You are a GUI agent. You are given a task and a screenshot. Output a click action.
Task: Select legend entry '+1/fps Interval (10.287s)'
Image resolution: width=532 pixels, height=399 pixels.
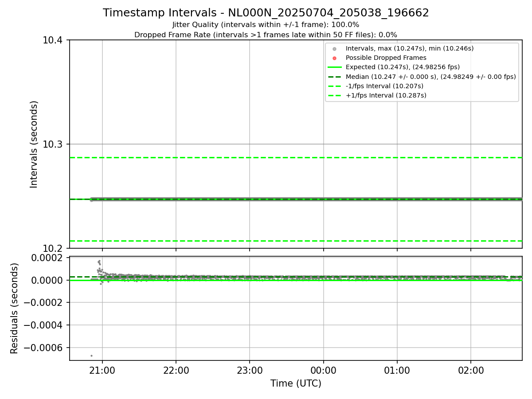386,95
